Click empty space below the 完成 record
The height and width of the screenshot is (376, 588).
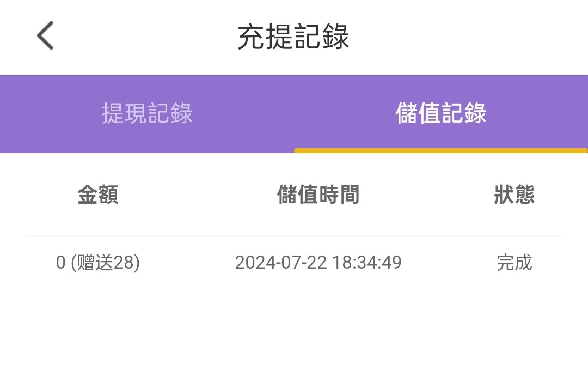point(514,327)
